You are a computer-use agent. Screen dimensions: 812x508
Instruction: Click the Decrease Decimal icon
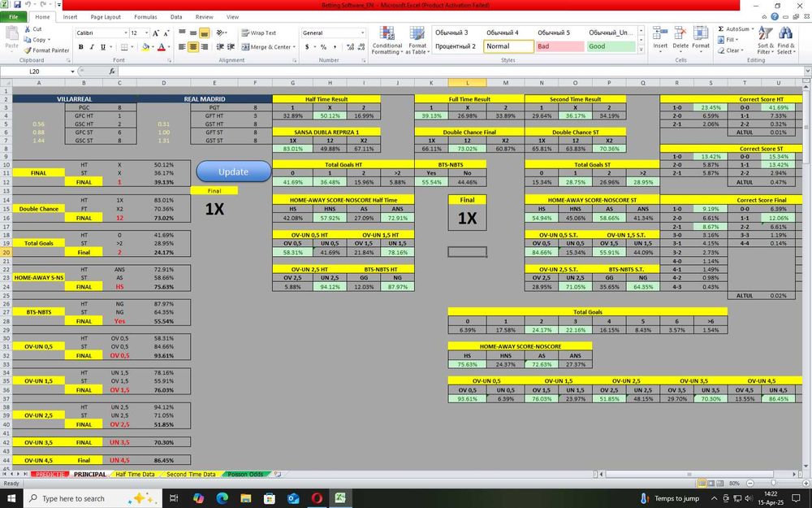click(x=361, y=46)
